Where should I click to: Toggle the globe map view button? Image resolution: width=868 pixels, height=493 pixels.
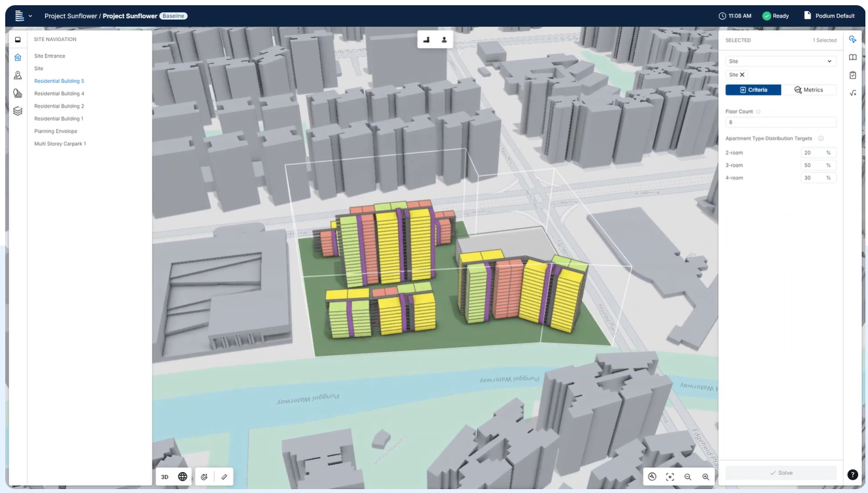click(183, 477)
